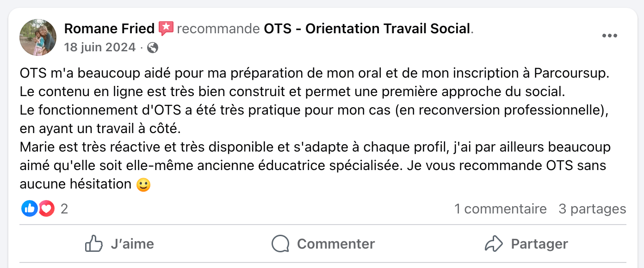Image resolution: width=644 pixels, height=268 pixels.
Task: Open the post dated 18 juin 2024
Action: [x=100, y=47]
